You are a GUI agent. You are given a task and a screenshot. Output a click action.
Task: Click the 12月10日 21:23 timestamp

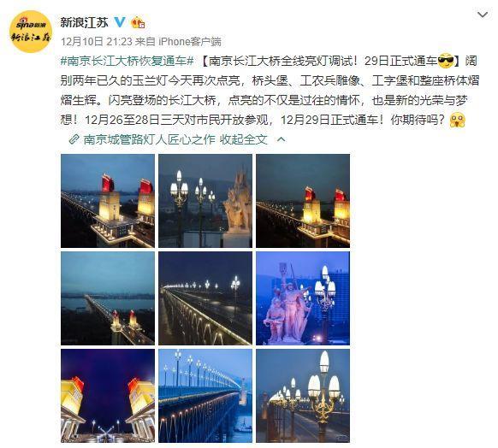[x=96, y=41]
